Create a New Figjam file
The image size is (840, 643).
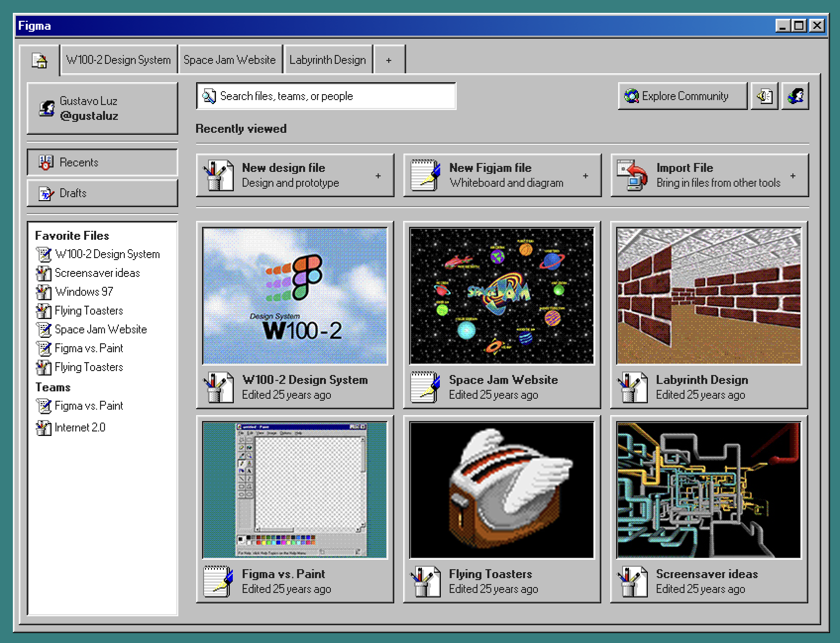coord(502,175)
